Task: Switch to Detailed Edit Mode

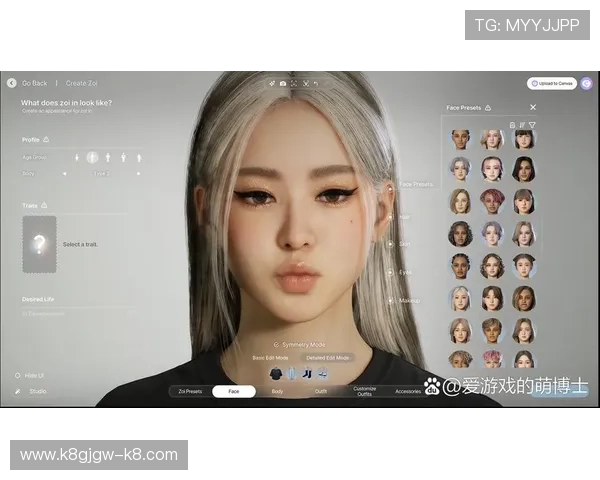Action: 328,357
